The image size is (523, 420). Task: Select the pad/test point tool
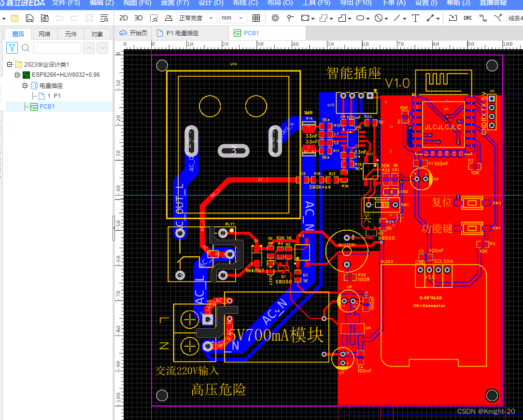(290, 18)
